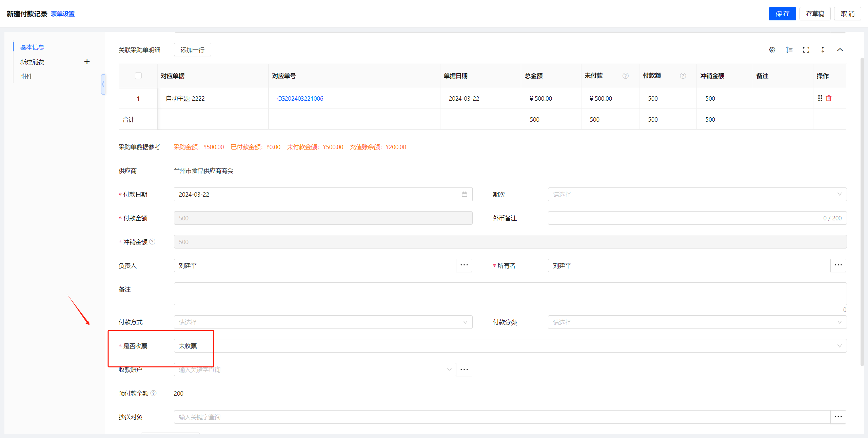Image resolution: width=868 pixels, height=438 pixels.
Task: Open table settings gear icon
Action: click(x=772, y=50)
